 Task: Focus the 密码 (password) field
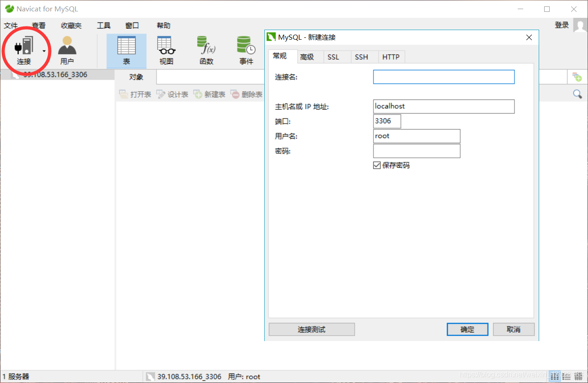point(417,151)
